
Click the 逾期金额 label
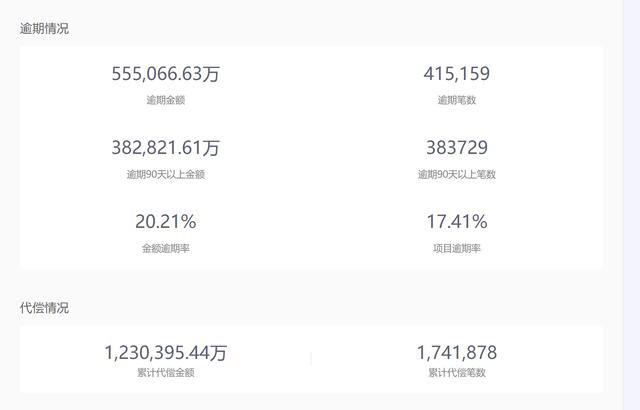click(166, 100)
